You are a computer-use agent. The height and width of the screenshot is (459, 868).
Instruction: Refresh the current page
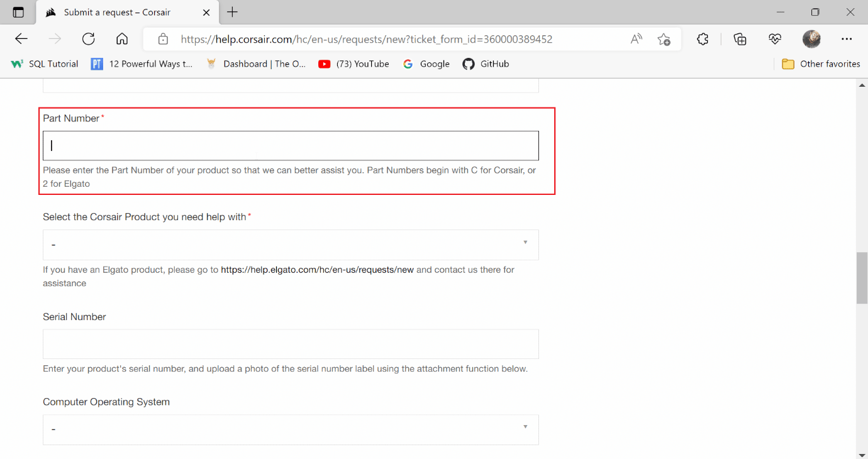point(89,39)
